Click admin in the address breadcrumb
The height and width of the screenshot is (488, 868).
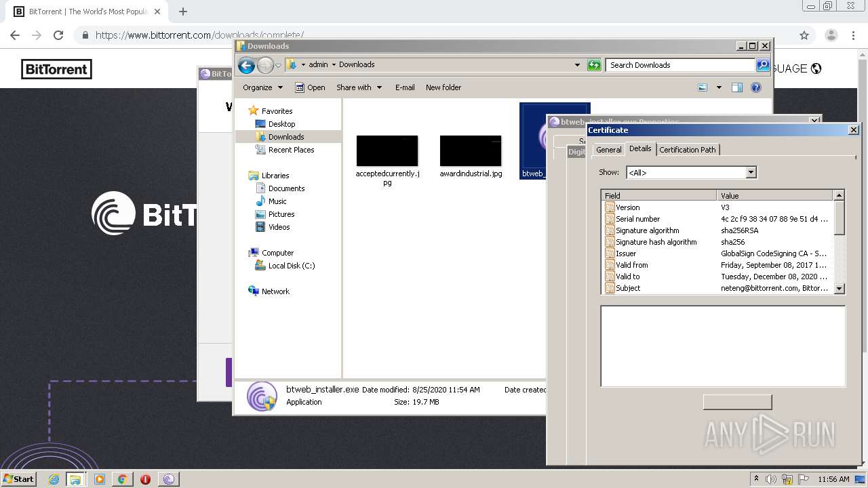pos(318,64)
